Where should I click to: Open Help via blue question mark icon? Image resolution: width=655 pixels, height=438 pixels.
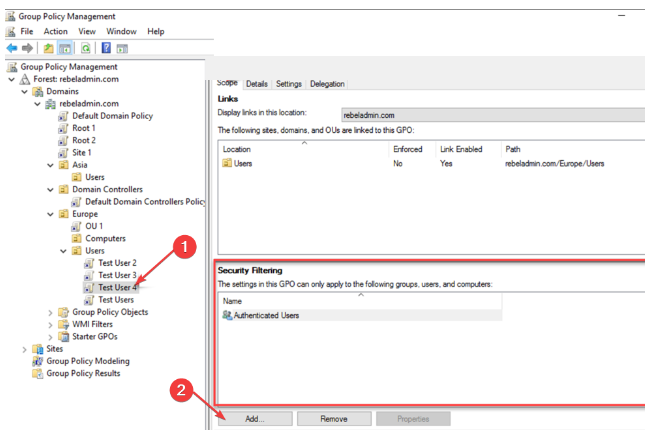pyautogui.click(x=105, y=48)
